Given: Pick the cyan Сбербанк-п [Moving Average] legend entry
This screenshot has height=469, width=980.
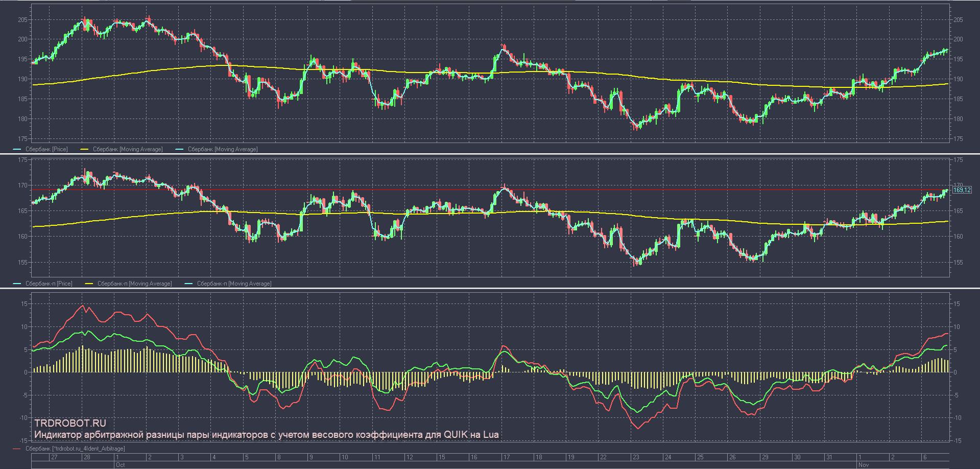Looking at the screenshot, I should click(234, 284).
